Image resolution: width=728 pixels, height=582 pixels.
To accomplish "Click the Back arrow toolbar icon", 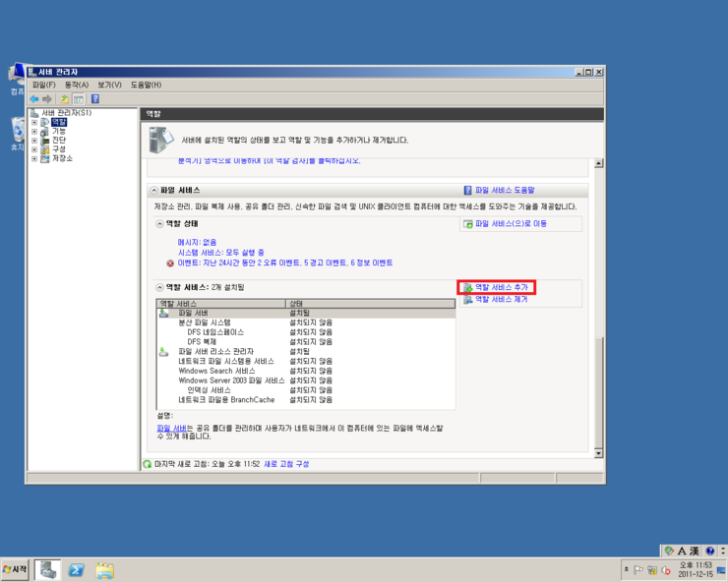I will coord(34,99).
